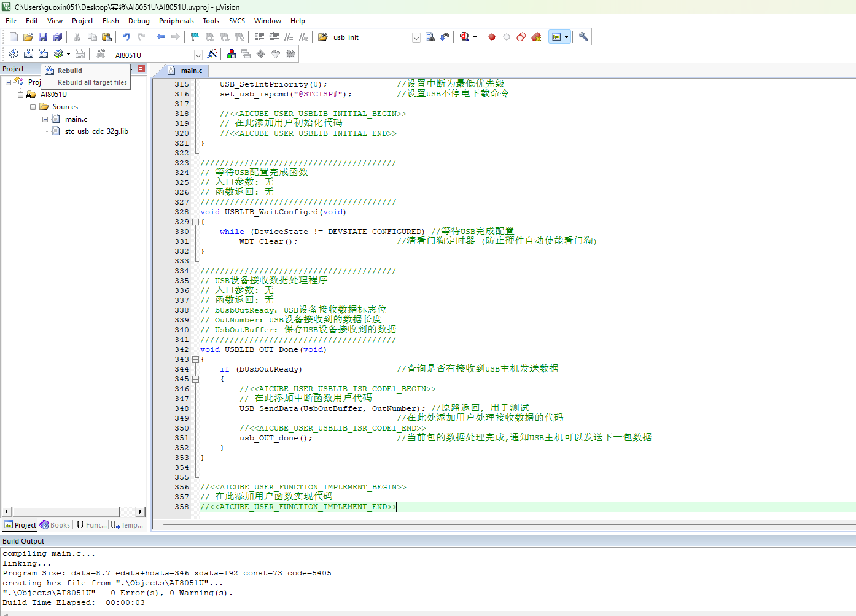The width and height of the screenshot is (856, 616).
Task: Select stc_usb_cdc_32g.lib in the project tree
Action: tap(96, 131)
